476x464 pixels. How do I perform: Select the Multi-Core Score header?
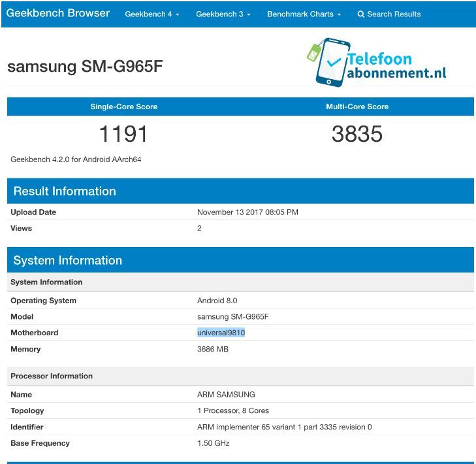[357, 107]
